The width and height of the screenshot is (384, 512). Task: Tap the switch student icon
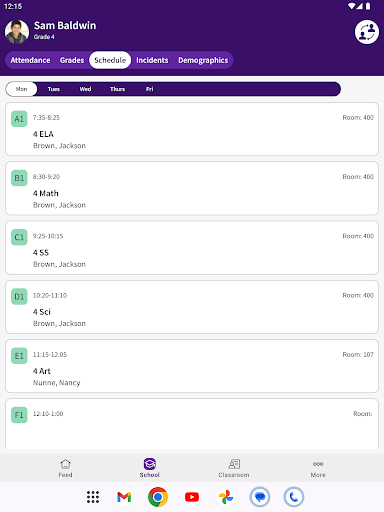[x=367, y=32]
